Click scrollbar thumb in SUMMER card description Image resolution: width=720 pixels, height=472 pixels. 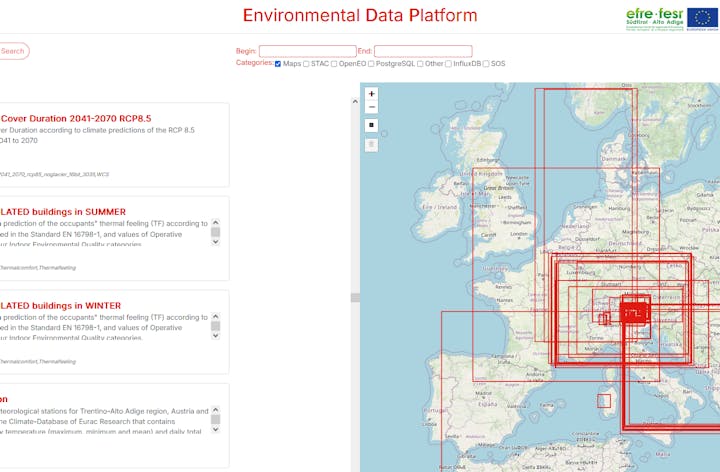(215, 232)
